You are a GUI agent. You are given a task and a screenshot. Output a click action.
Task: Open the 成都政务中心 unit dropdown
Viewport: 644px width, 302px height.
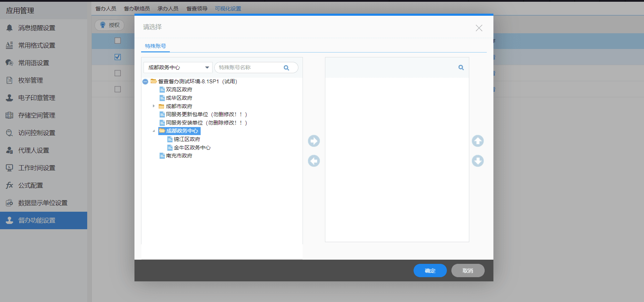tap(178, 68)
